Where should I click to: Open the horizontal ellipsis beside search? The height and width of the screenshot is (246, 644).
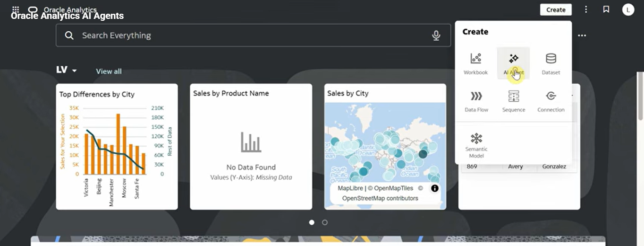coord(582,35)
